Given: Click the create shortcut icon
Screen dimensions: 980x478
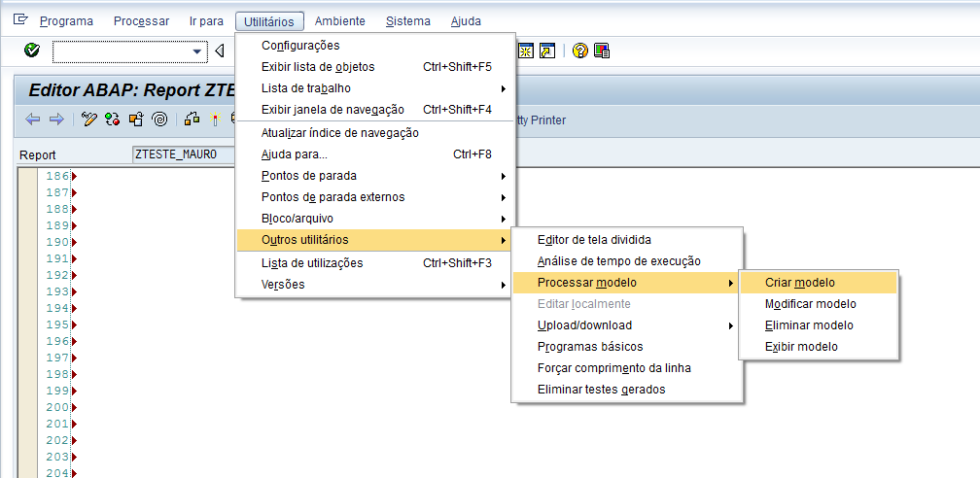Looking at the screenshot, I should [x=547, y=51].
